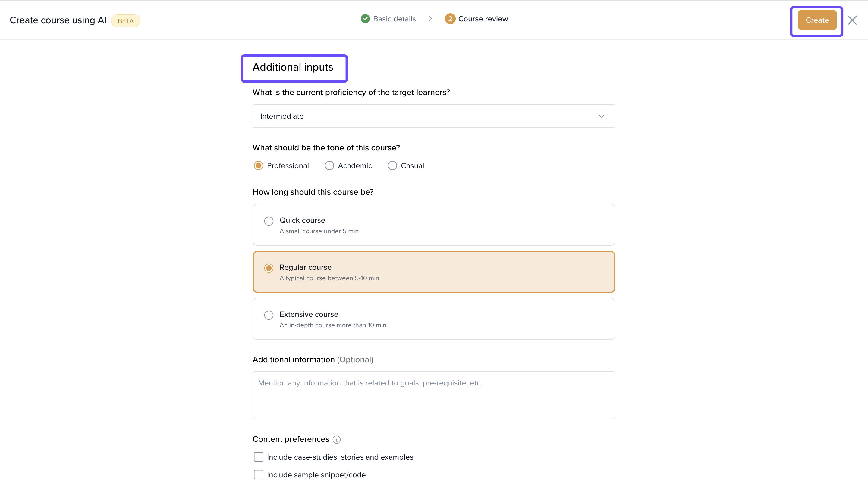868x490 pixels.
Task: Select the Quick course option
Action: click(x=269, y=221)
